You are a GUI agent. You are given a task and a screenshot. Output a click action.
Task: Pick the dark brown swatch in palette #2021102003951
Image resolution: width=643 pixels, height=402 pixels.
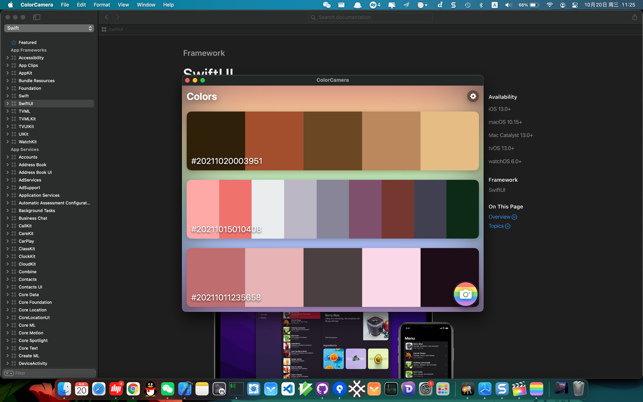point(216,141)
